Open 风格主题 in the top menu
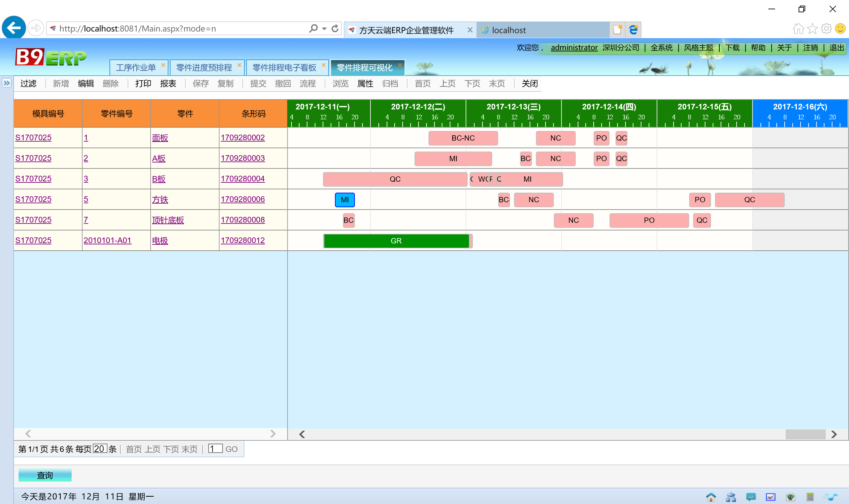 pyautogui.click(x=698, y=47)
